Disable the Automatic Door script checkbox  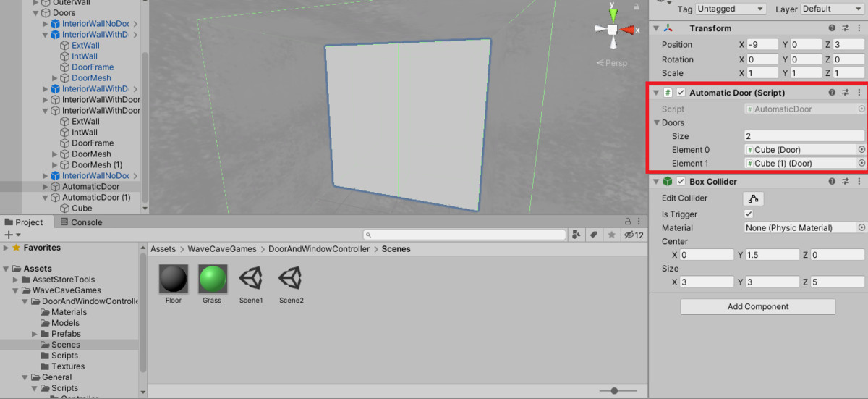pos(681,93)
